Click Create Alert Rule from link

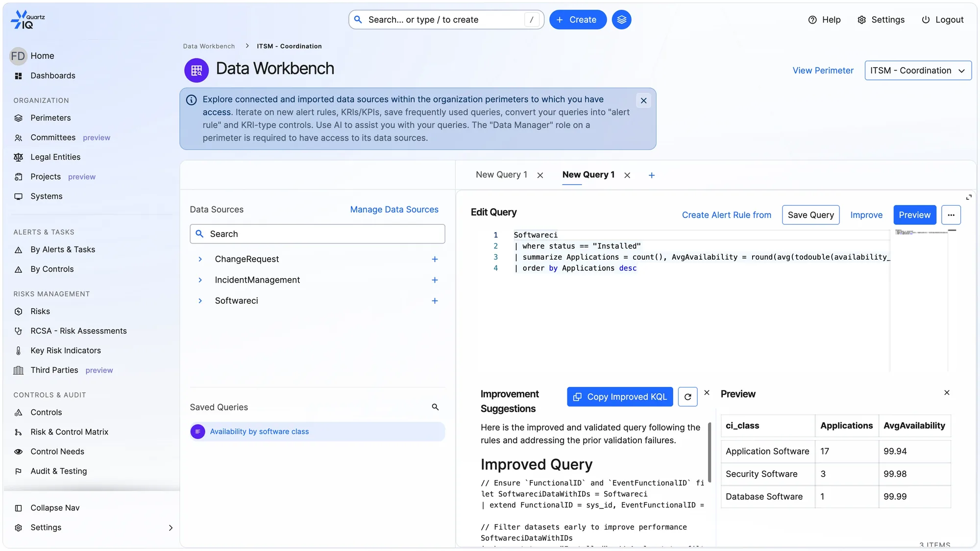click(726, 215)
